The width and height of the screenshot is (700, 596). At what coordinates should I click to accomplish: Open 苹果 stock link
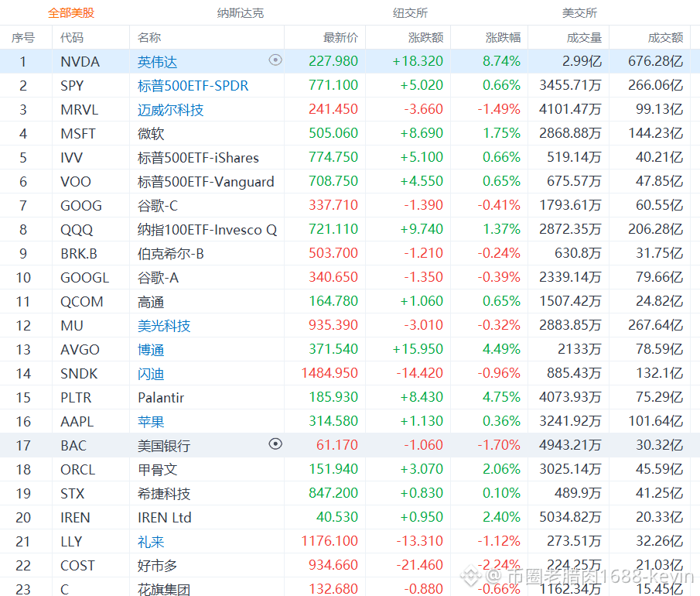point(151,421)
